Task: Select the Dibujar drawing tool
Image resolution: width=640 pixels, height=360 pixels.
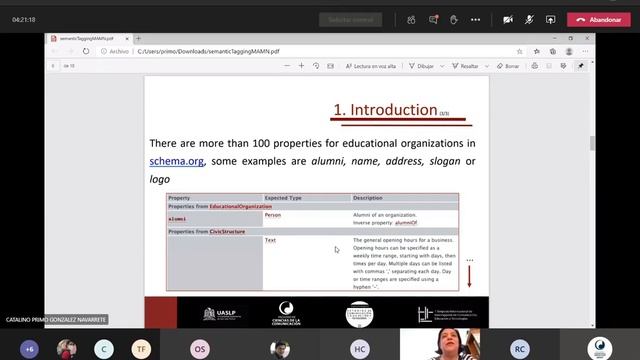Action: coord(421,66)
